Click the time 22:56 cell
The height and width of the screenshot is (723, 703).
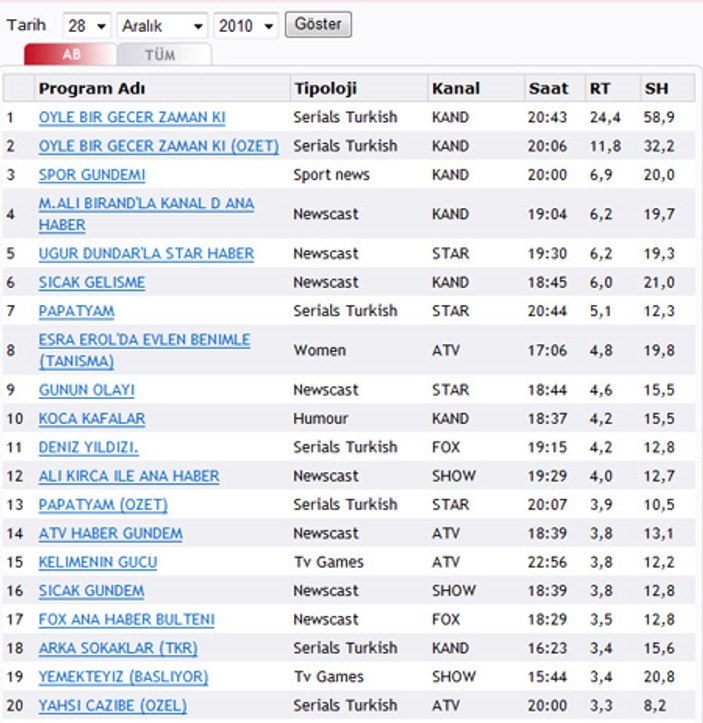click(547, 562)
